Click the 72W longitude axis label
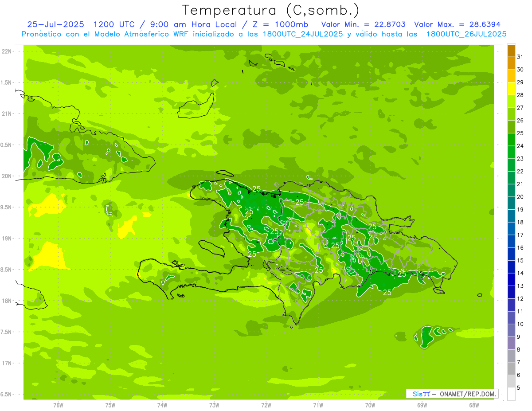Viewport: 532px width, 411px height. click(x=266, y=405)
